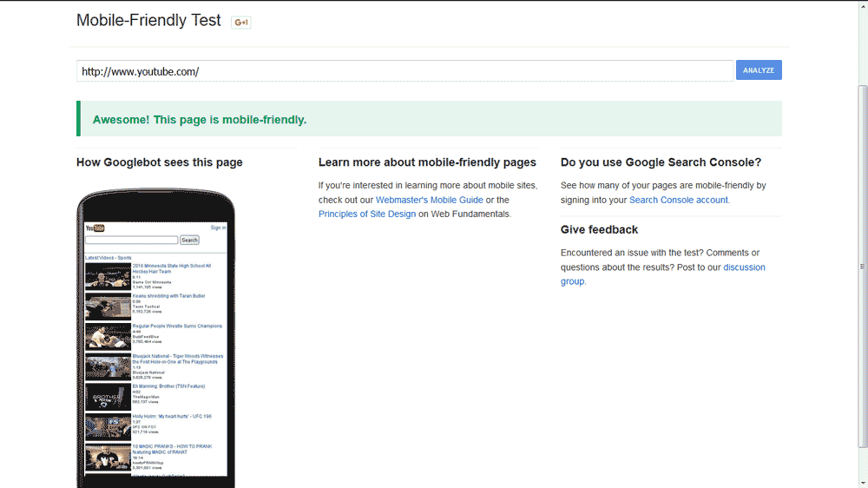Click the Search button in phone preview
This screenshot has width=868, height=488.
coord(189,240)
